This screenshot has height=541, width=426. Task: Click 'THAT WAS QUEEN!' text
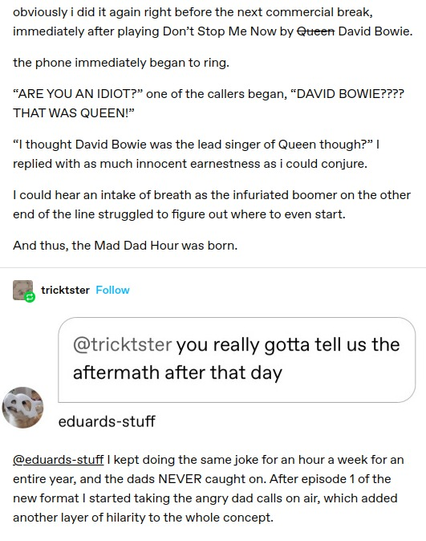(73, 113)
